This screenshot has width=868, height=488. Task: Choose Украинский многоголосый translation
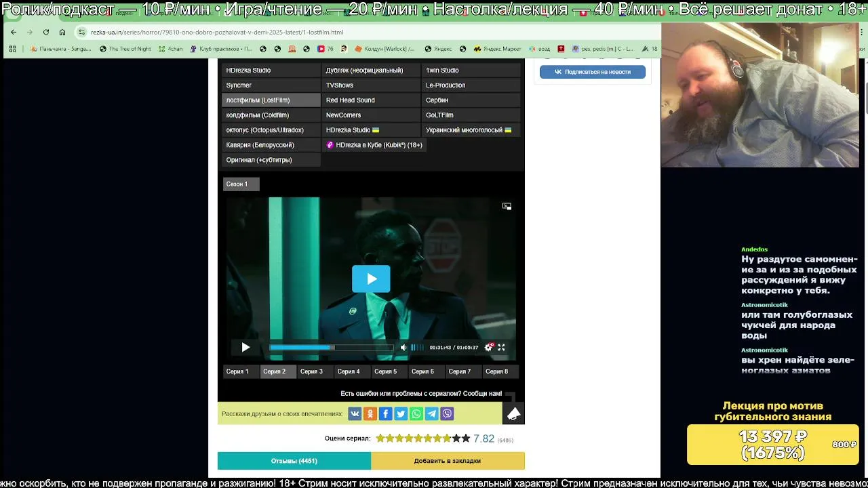tap(471, 130)
